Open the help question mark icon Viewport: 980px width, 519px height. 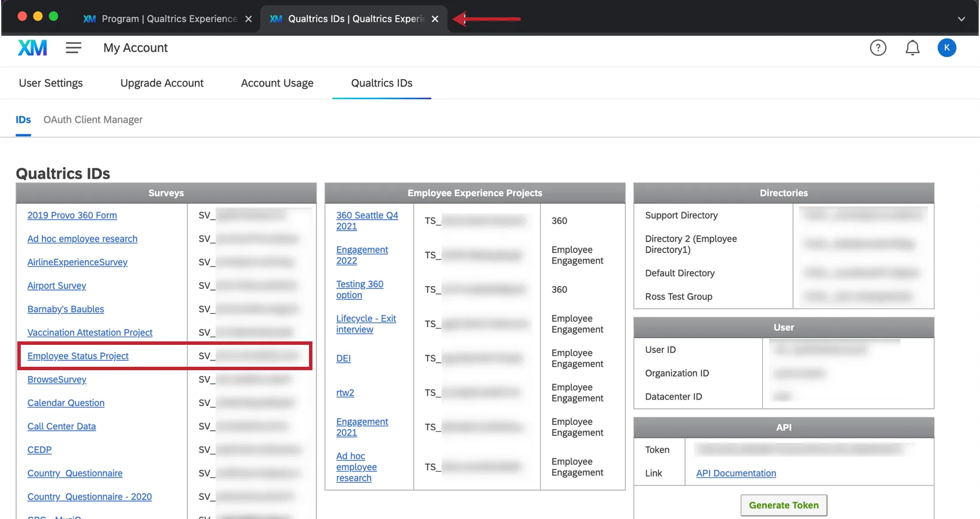pos(878,48)
